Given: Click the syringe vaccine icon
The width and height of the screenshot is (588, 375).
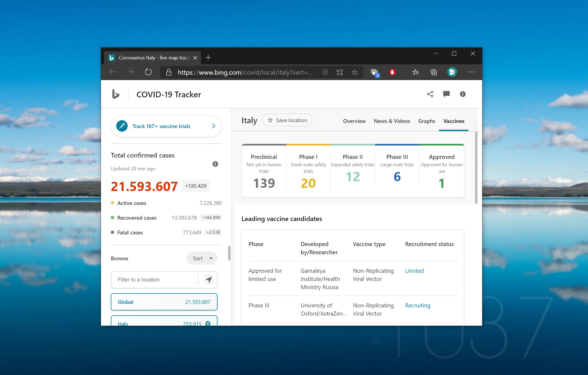Looking at the screenshot, I should 122,126.
